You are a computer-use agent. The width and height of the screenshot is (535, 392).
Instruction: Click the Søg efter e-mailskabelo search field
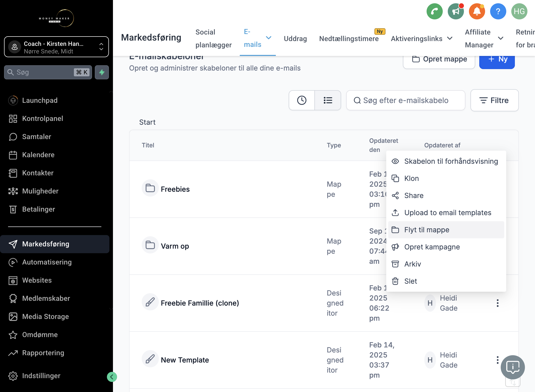pyautogui.click(x=406, y=100)
